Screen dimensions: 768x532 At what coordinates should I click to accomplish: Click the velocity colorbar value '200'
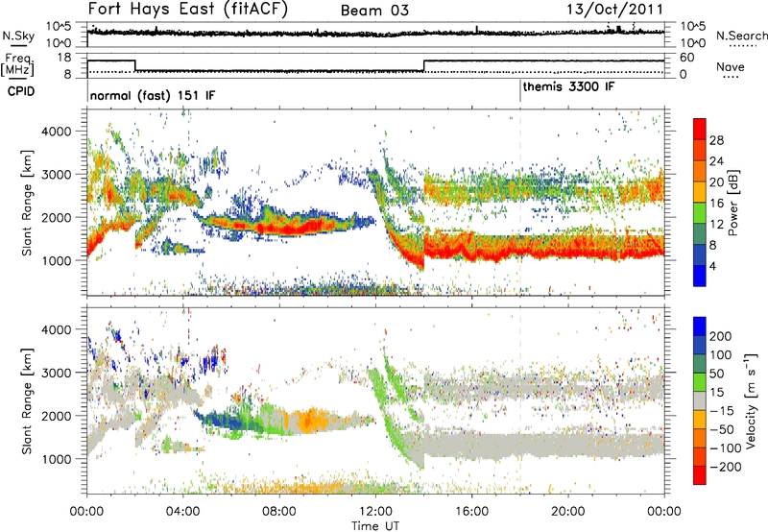pyautogui.click(x=721, y=336)
